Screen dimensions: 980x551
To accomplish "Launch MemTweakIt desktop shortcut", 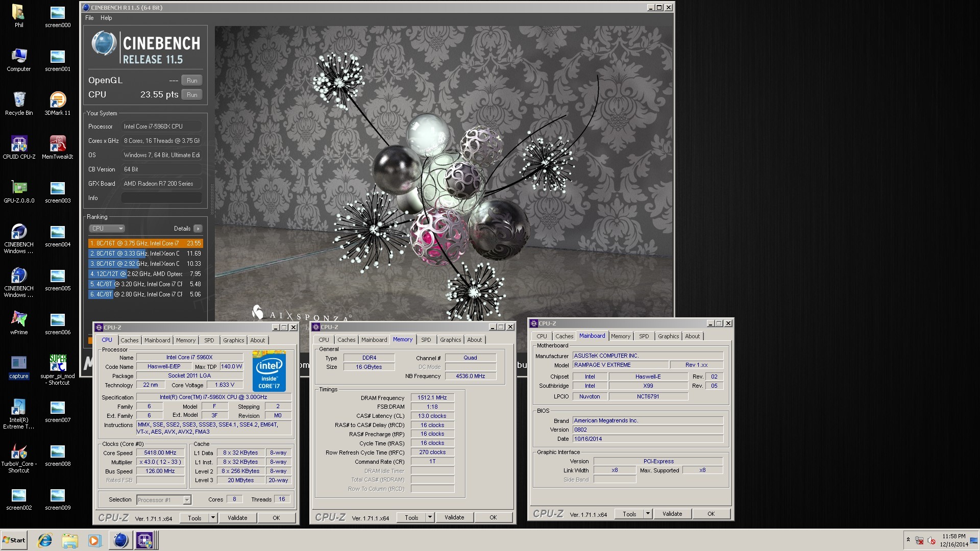I will point(58,147).
